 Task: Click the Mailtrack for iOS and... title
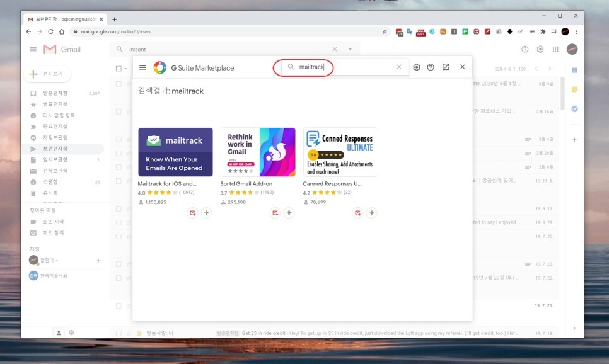point(167,183)
